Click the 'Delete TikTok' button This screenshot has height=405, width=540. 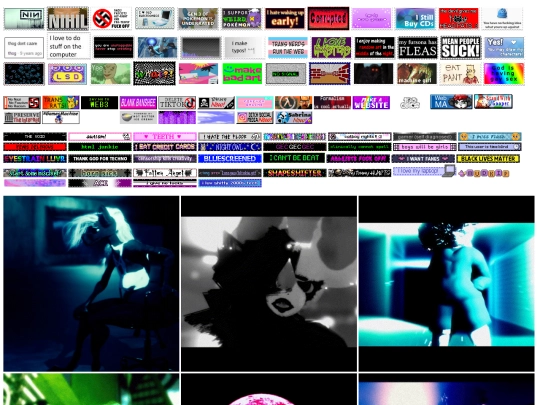click(x=177, y=103)
